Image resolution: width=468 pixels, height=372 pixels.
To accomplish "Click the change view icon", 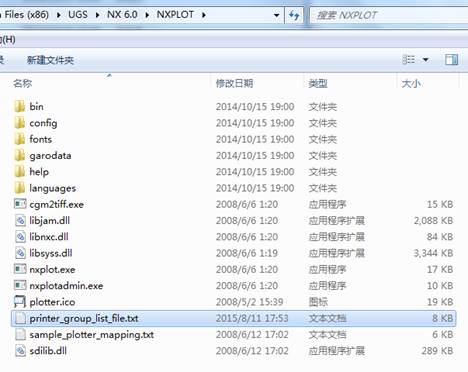I will coord(409,60).
